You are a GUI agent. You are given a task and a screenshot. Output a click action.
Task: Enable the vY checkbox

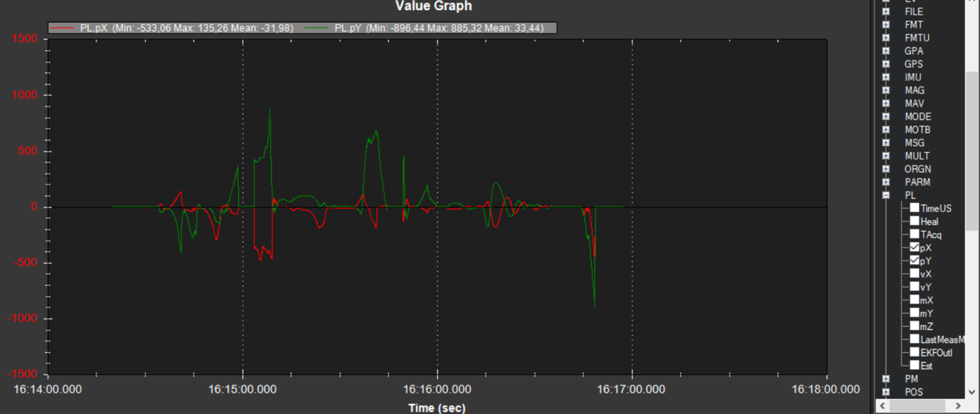point(915,287)
